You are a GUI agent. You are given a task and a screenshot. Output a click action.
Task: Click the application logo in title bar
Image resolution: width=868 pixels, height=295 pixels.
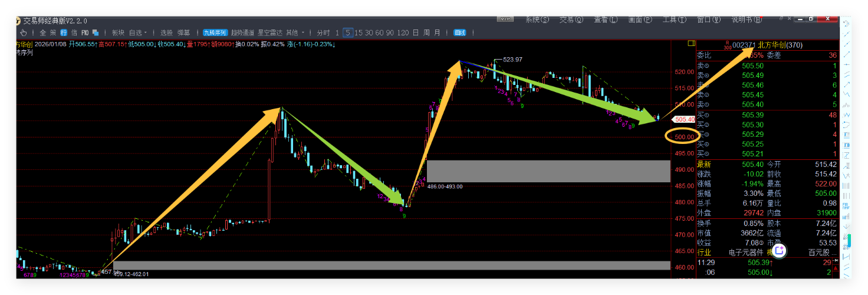click(x=19, y=20)
